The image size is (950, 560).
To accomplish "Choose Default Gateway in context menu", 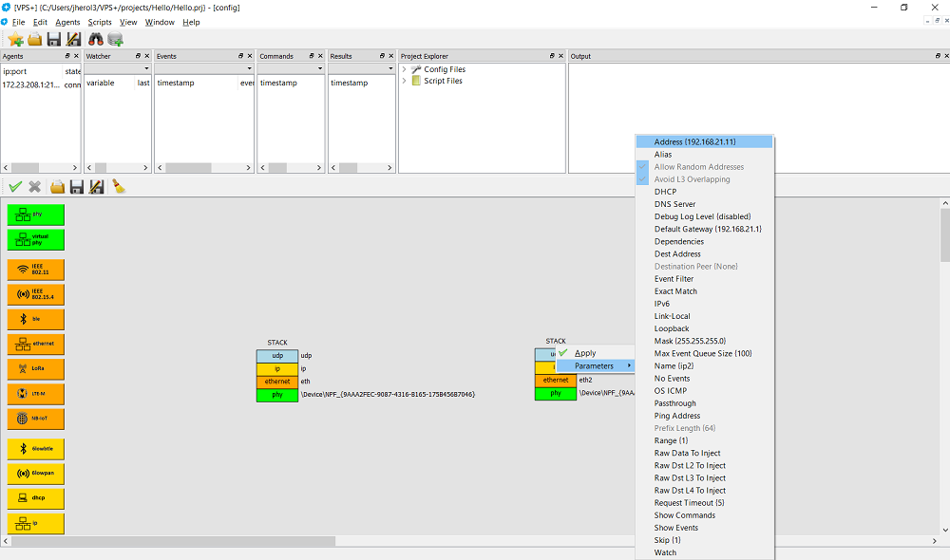I will click(x=708, y=229).
